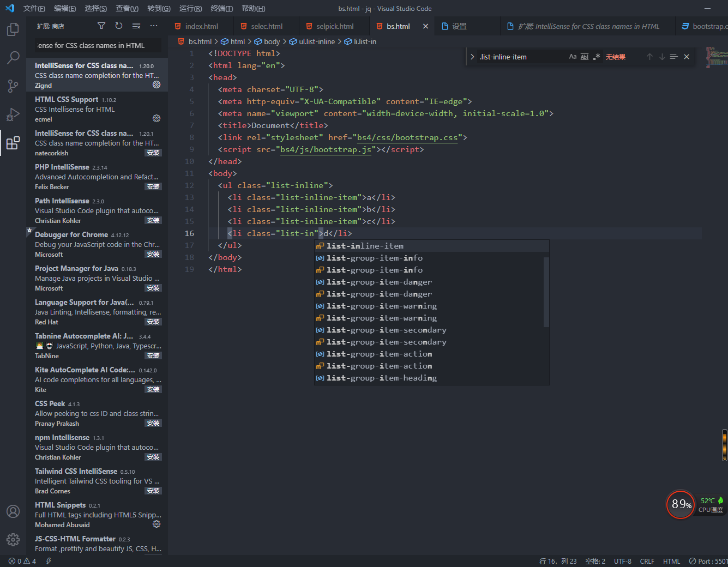
Task: Toggle Find in Selection option
Action: pyautogui.click(x=674, y=57)
